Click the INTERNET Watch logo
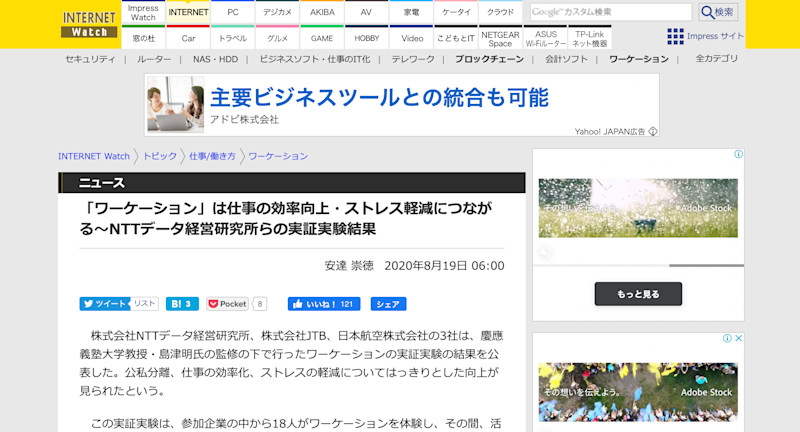This screenshot has width=800, height=432. pos(89,24)
